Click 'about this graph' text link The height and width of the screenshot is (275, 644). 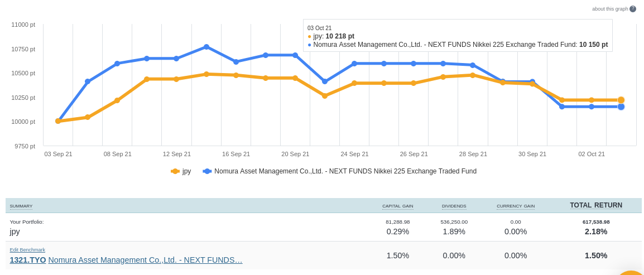pos(610,9)
